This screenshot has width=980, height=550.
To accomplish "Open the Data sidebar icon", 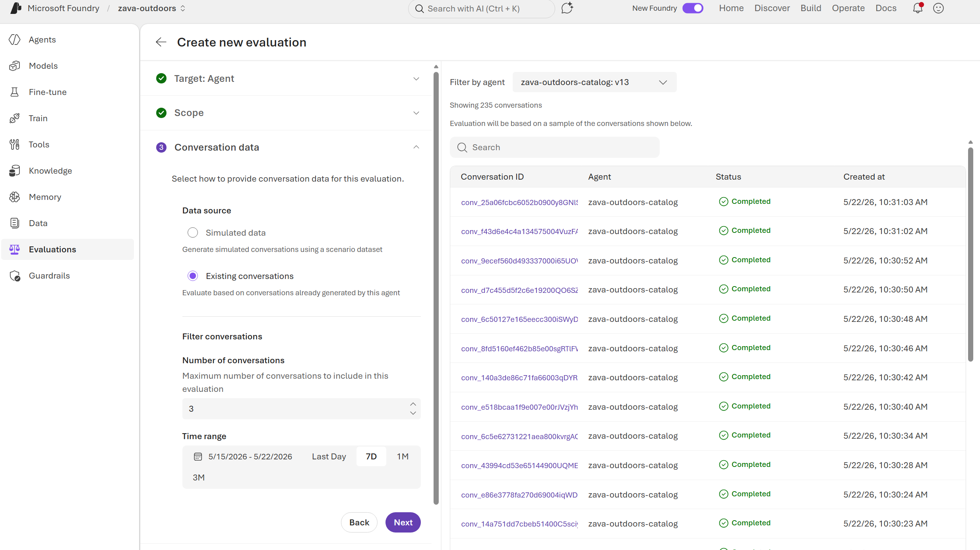I will tap(15, 223).
